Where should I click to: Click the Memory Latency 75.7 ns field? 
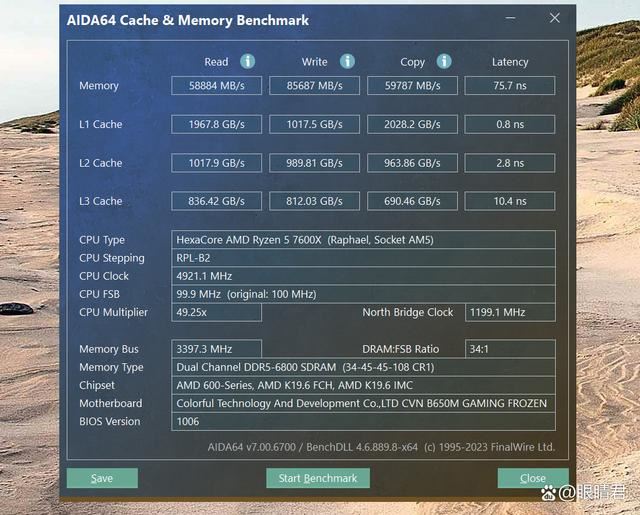point(510,86)
